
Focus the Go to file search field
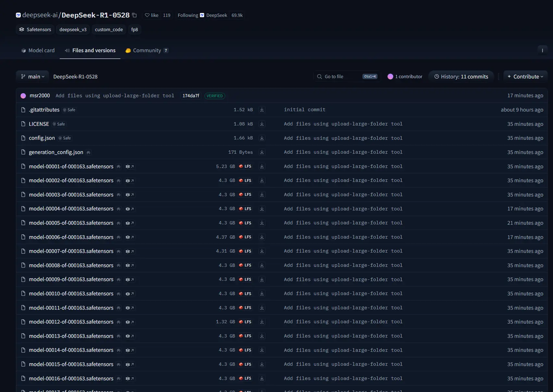347,77
